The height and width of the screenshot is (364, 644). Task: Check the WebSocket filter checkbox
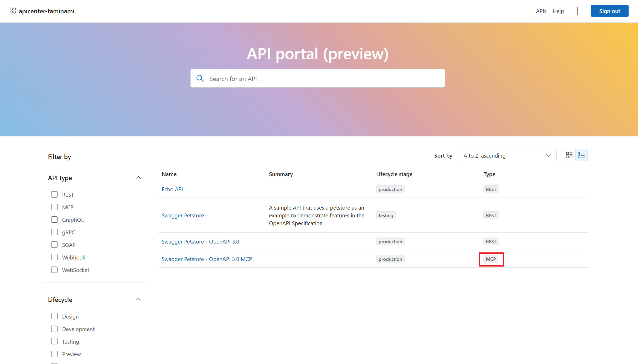tap(54, 270)
